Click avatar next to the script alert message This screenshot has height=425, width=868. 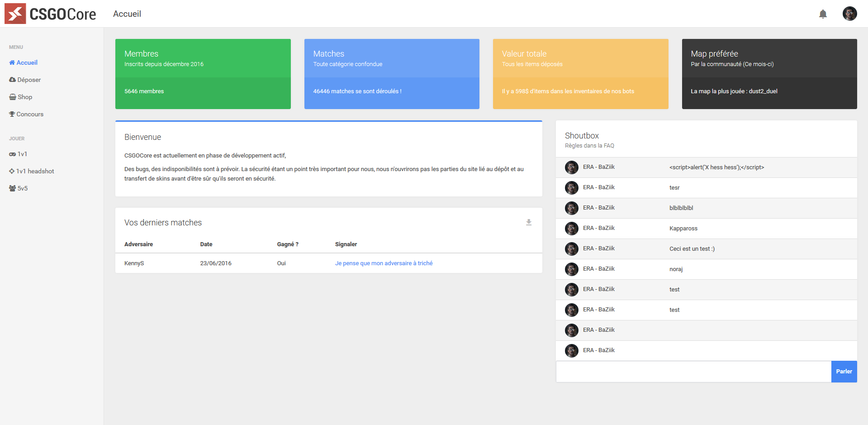pos(572,167)
